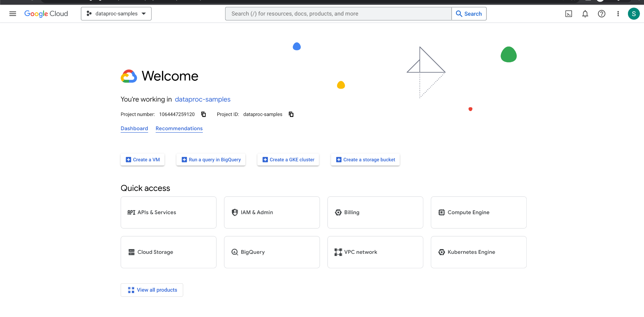Click the Google Cloud logo
The height and width of the screenshot is (317, 644).
46,14
